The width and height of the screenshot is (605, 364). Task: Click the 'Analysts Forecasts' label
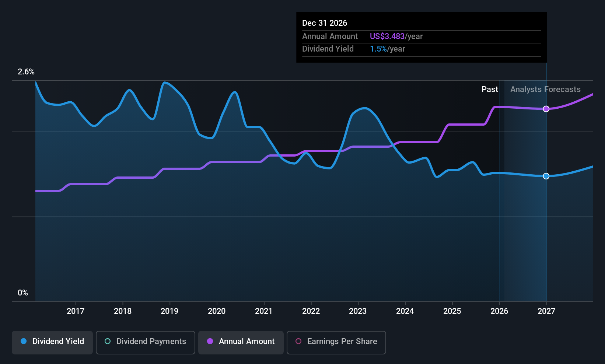(x=545, y=90)
